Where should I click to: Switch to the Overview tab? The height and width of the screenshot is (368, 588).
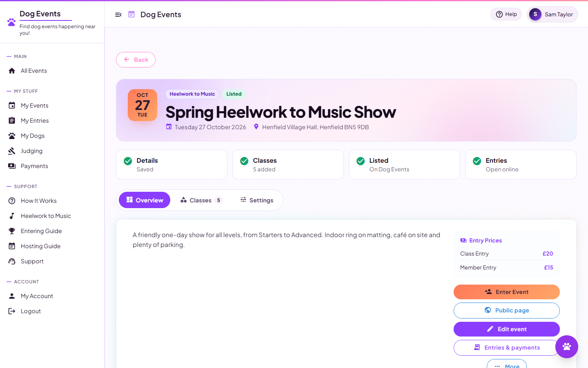click(x=145, y=200)
